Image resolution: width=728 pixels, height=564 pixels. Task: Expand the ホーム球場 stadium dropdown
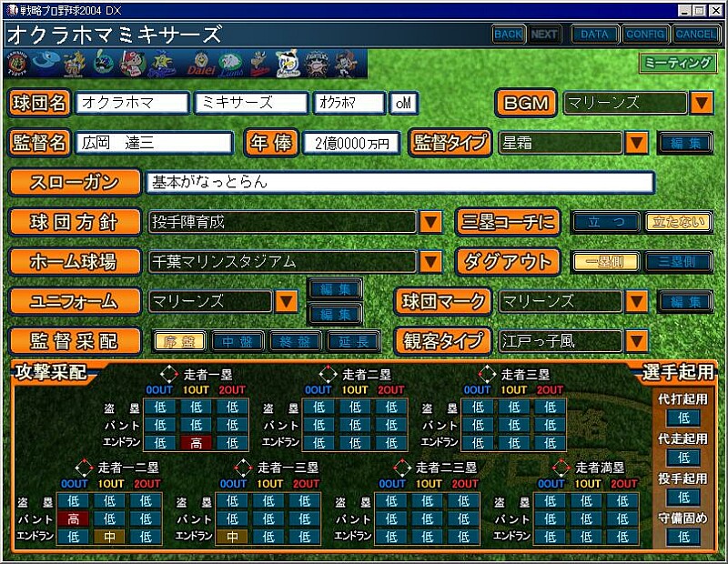pos(430,262)
